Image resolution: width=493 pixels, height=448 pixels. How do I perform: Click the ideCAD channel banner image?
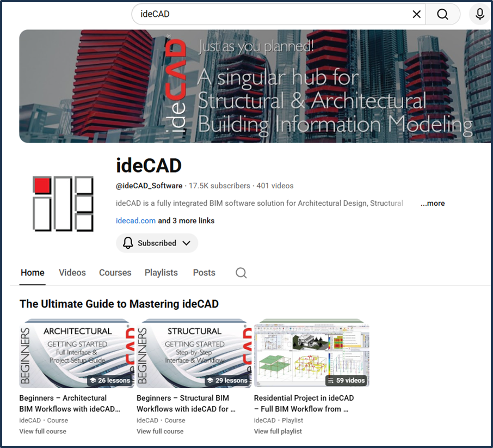(x=255, y=86)
